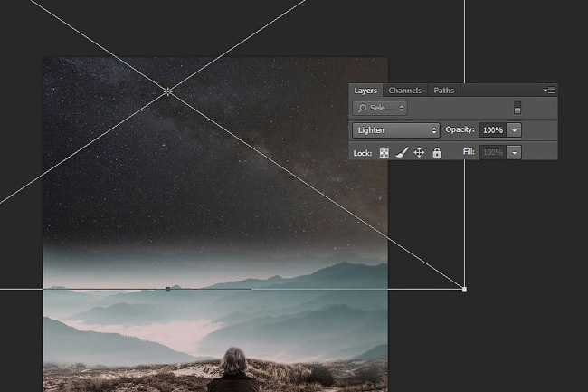Switch to the Layers tab
This screenshot has height=392, width=588.
tap(365, 91)
